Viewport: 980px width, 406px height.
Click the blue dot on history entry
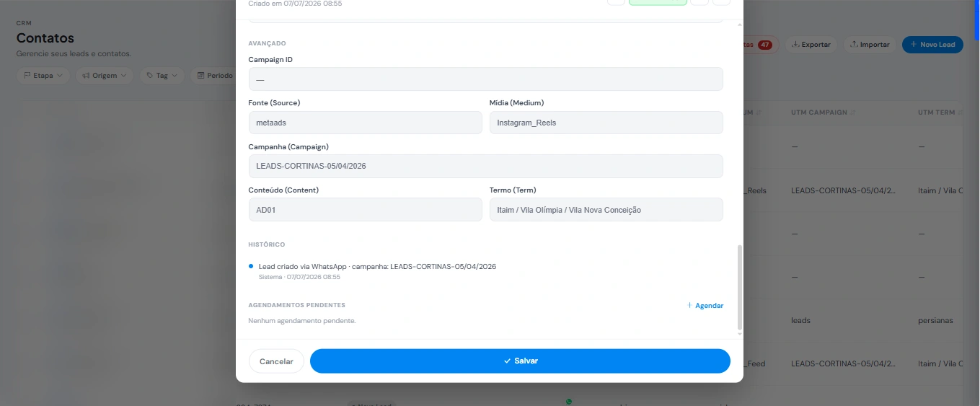coord(251,267)
